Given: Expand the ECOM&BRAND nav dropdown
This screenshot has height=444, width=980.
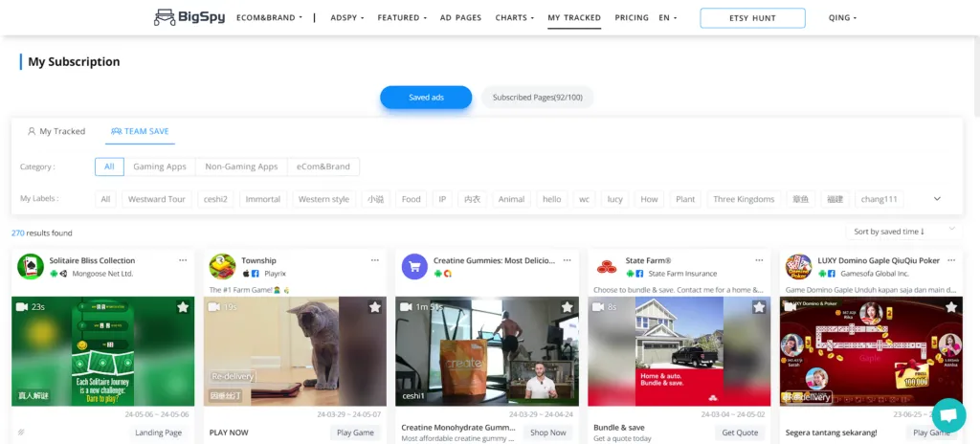Looking at the screenshot, I should click(269, 17).
